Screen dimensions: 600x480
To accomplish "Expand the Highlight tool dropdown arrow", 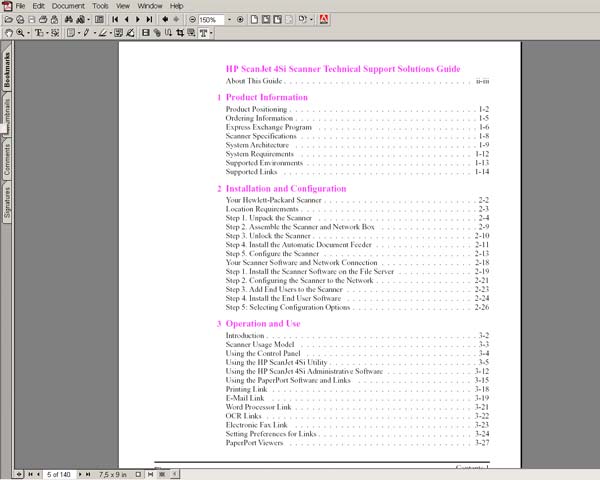I will point(111,34).
